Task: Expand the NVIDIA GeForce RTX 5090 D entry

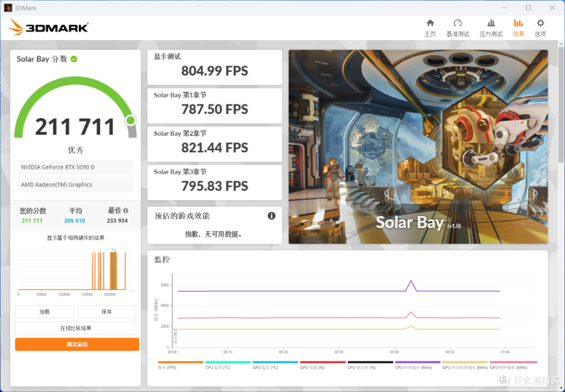Action: [x=75, y=167]
